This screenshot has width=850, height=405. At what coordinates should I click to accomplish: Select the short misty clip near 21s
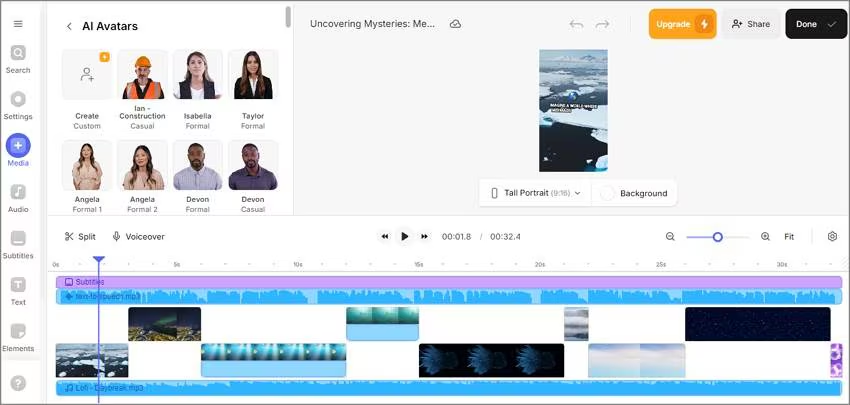click(x=576, y=324)
